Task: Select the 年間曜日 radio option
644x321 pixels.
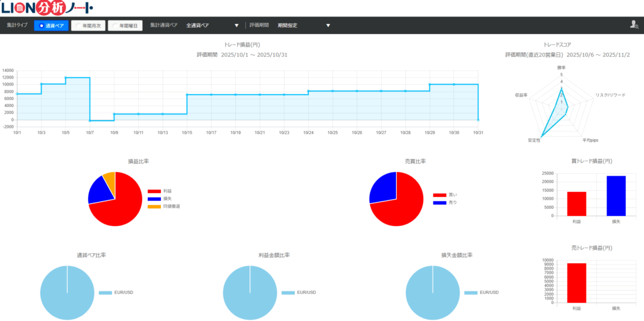Action: coord(125,26)
